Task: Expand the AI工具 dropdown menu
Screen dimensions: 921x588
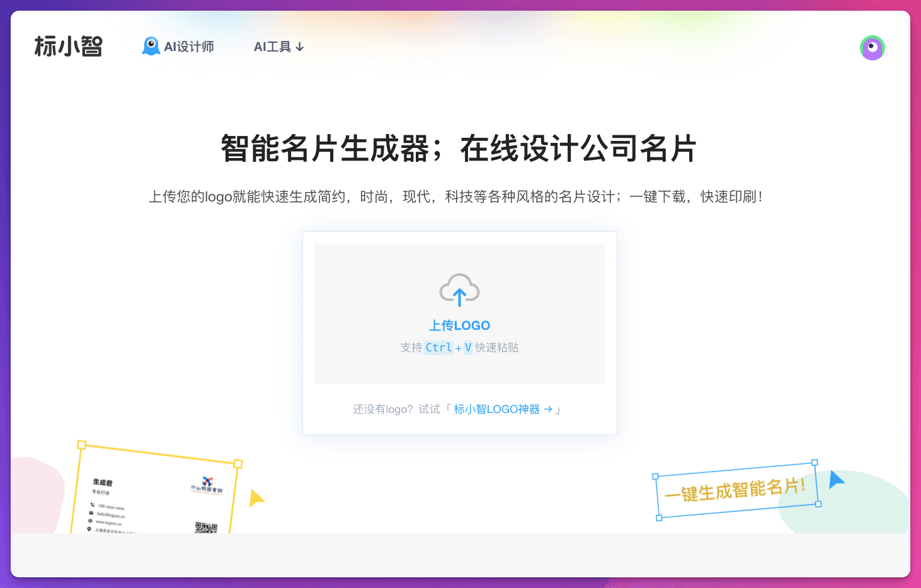Action: (x=279, y=47)
